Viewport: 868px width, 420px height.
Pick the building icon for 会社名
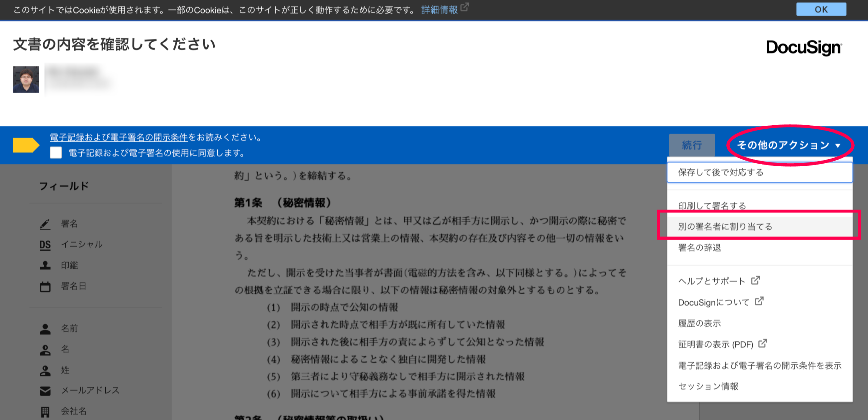coord(45,412)
